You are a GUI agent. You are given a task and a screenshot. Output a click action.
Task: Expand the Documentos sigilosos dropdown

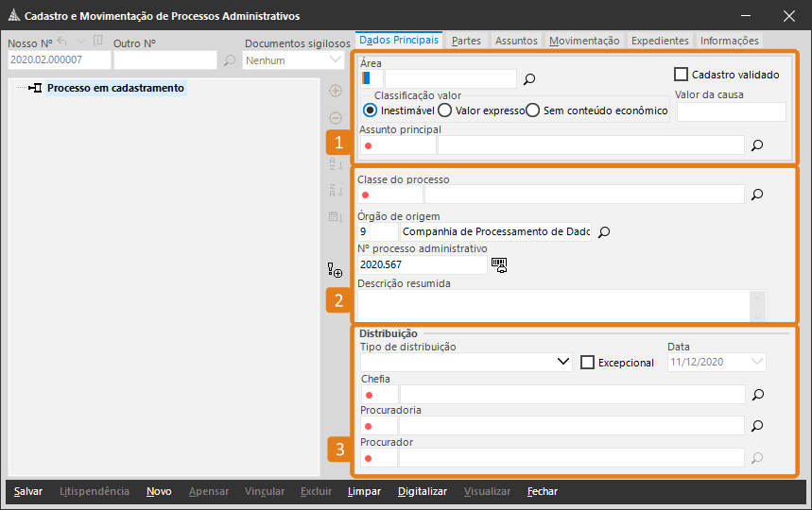336,60
